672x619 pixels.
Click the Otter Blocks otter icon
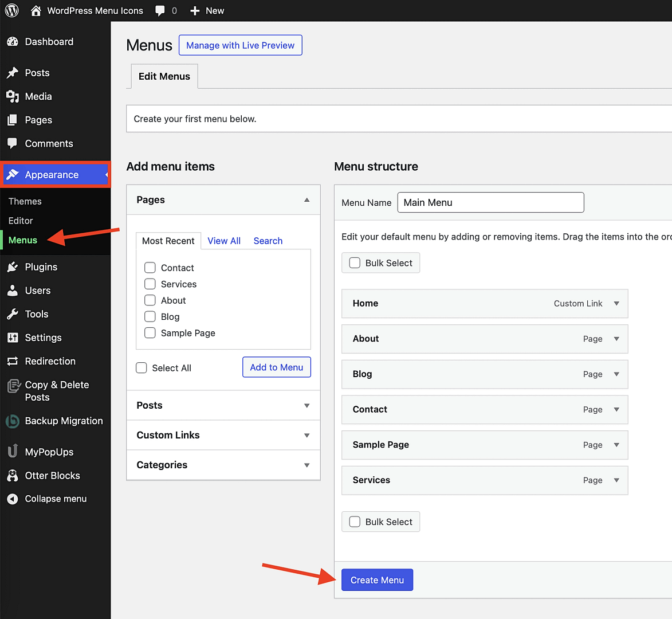[x=13, y=475]
